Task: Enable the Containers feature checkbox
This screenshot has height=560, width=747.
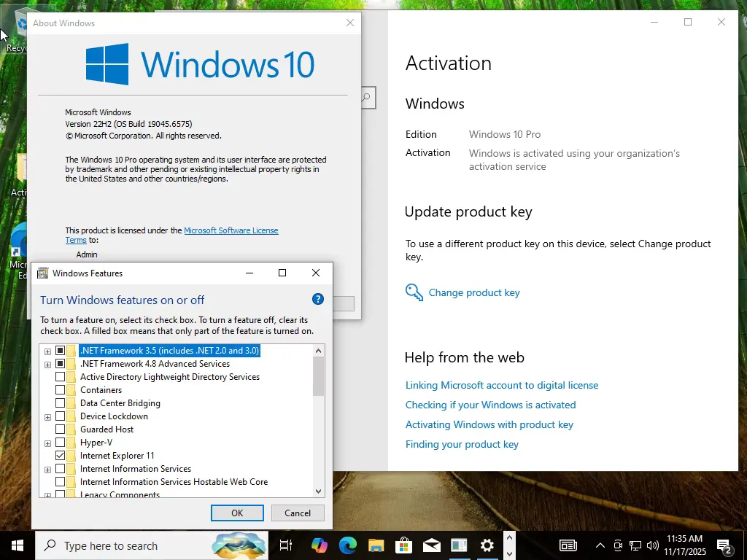Action: (x=60, y=390)
